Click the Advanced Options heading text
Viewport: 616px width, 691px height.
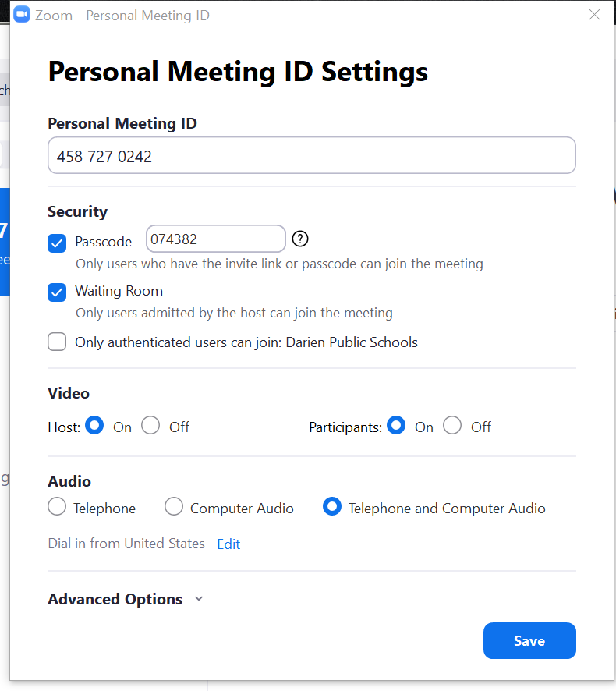115,599
